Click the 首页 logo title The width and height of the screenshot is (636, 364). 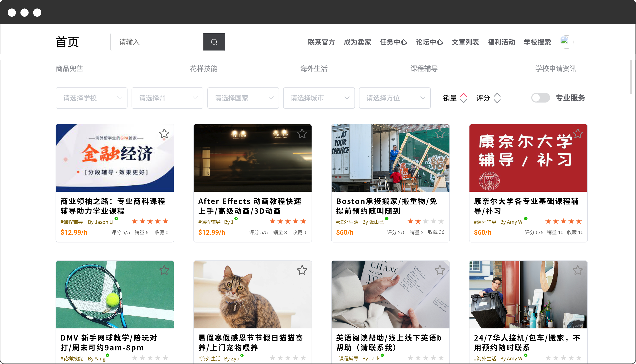[x=67, y=42]
